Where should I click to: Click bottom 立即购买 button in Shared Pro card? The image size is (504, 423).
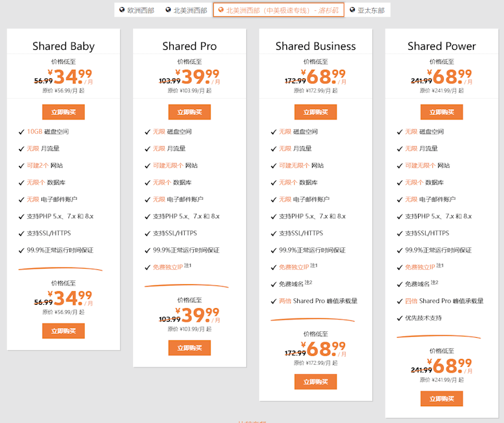[x=189, y=348]
